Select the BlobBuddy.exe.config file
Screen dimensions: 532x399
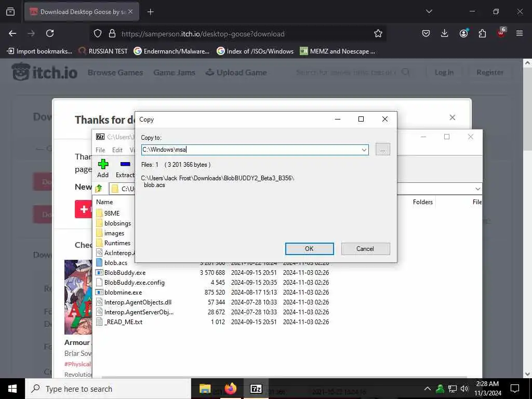click(135, 282)
